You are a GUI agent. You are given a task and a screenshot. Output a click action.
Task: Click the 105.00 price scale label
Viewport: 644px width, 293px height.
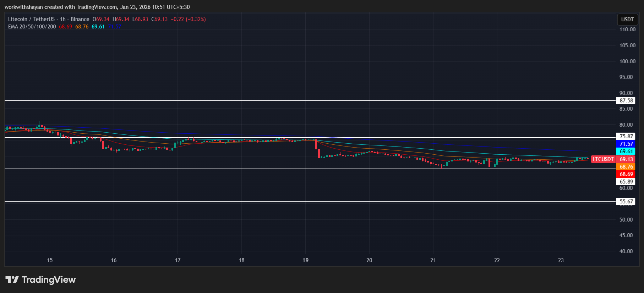point(628,46)
